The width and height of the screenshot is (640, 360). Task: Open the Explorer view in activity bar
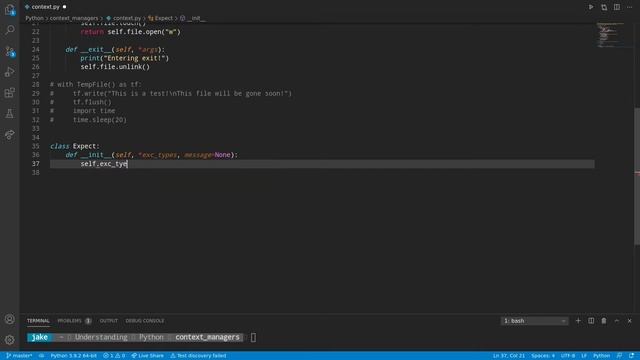coord(10,9)
